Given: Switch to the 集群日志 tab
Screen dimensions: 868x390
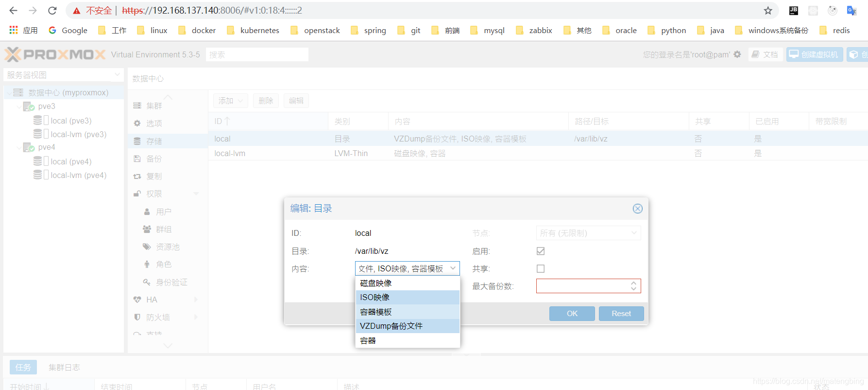Looking at the screenshot, I should tap(64, 367).
